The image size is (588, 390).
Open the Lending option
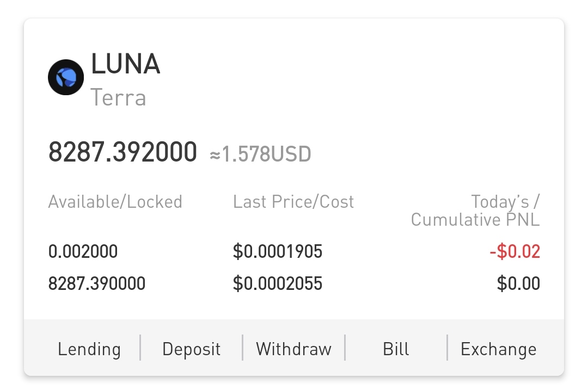pyautogui.click(x=89, y=349)
